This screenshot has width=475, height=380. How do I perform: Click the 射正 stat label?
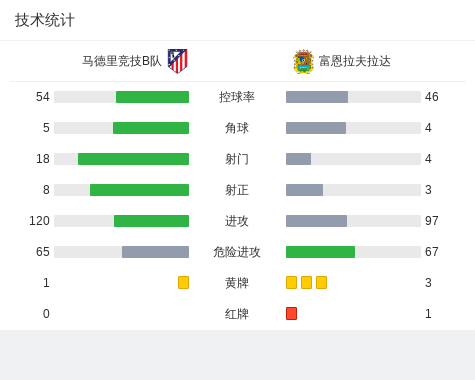tap(237, 190)
